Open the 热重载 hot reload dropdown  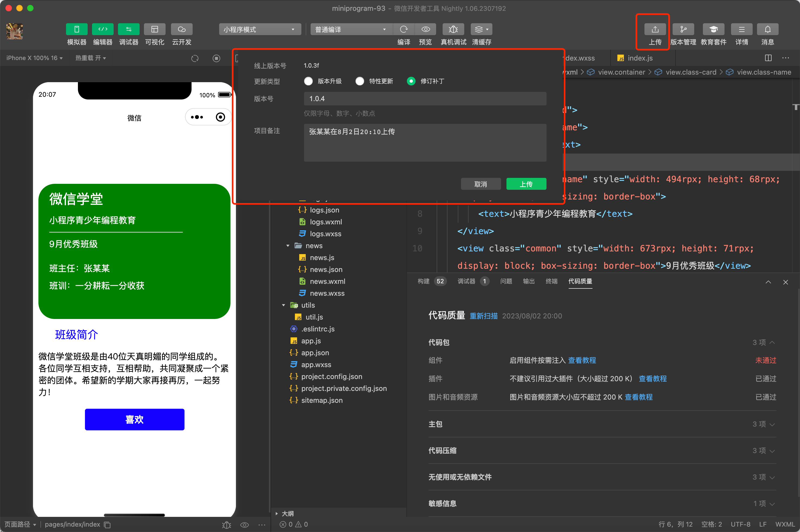[x=90, y=58]
